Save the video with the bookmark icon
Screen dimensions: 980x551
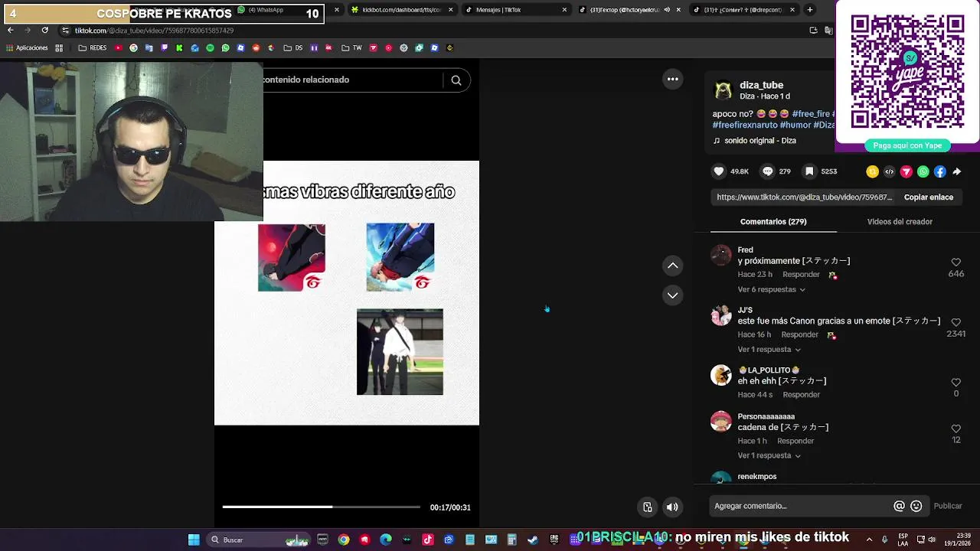(809, 171)
